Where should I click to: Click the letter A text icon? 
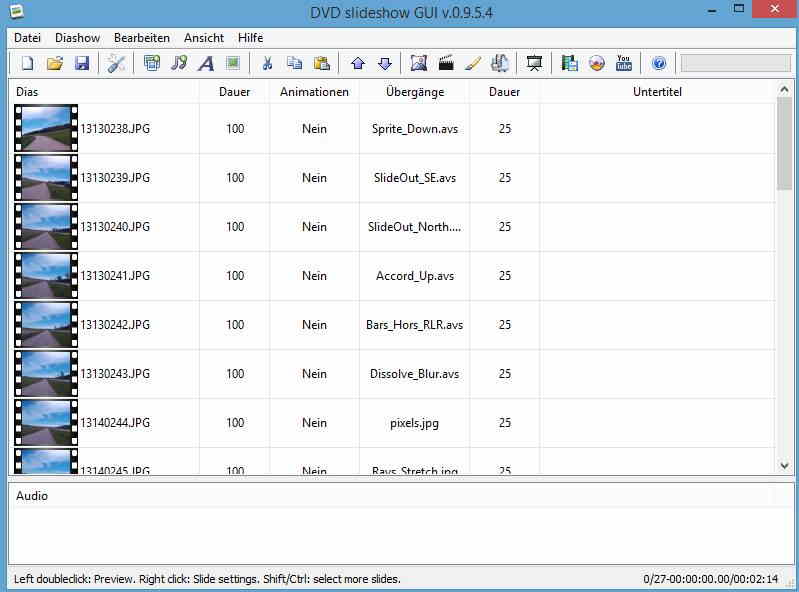tap(206, 63)
